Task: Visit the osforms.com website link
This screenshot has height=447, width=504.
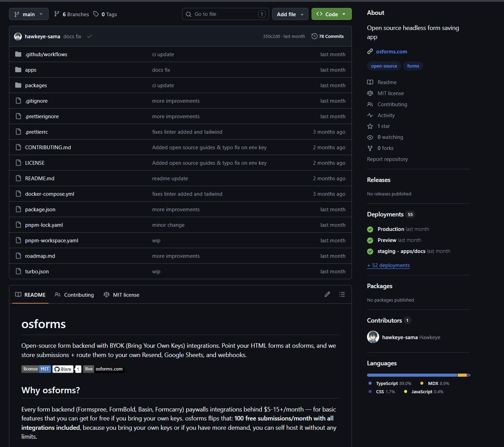Action: [x=392, y=51]
